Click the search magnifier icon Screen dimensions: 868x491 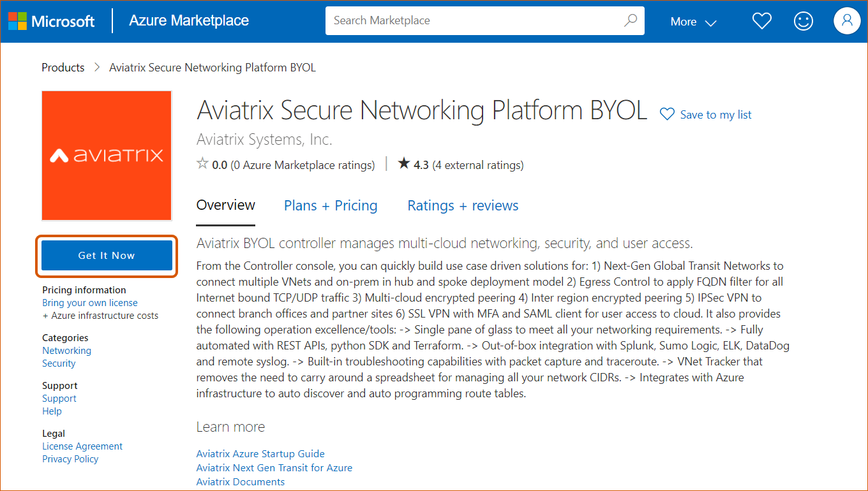point(631,20)
